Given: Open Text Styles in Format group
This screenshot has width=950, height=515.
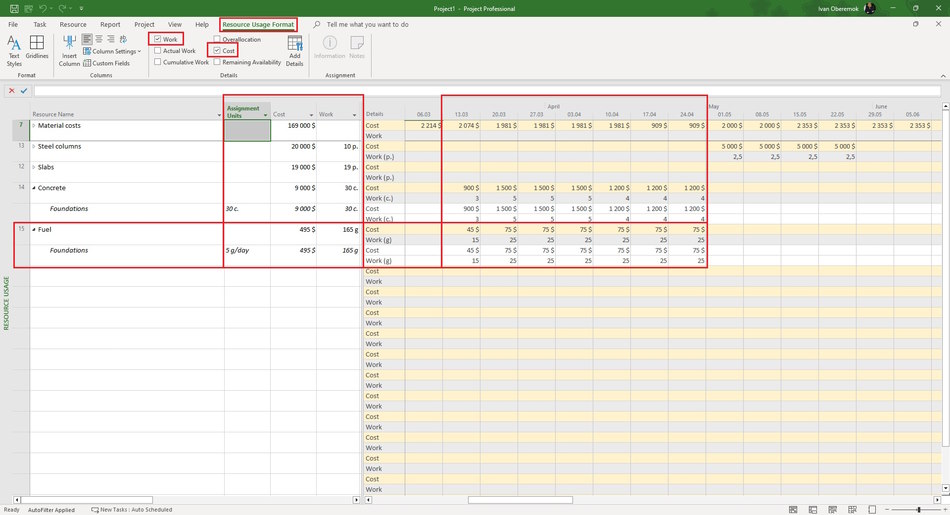Looking at the screenshot, I should coord(14,51).
